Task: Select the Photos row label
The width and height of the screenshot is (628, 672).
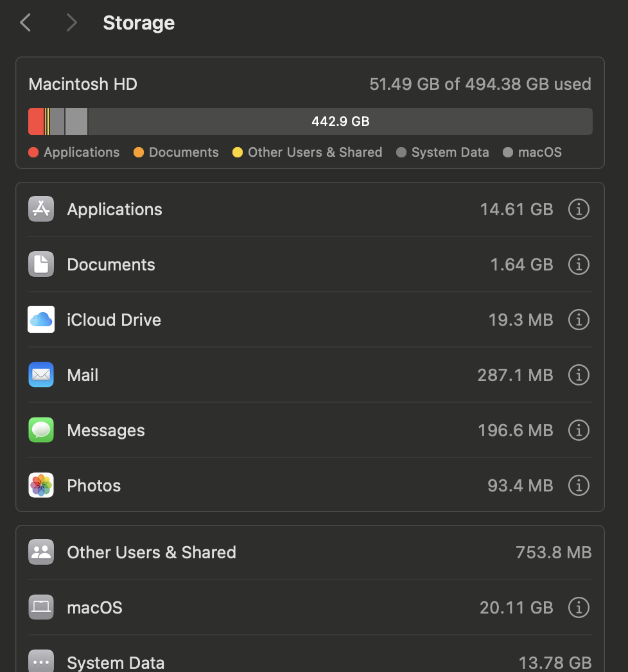Action: (x=94, y=486)
